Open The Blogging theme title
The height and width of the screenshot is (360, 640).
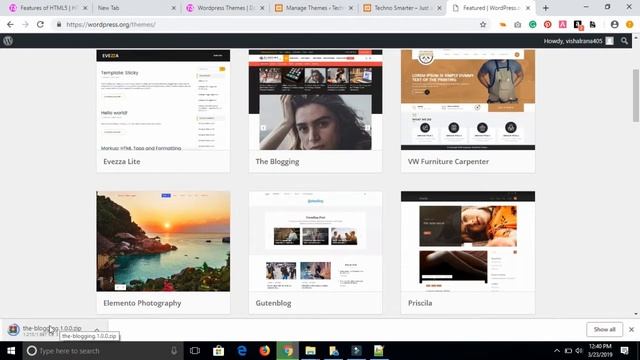tap(277, 162)
